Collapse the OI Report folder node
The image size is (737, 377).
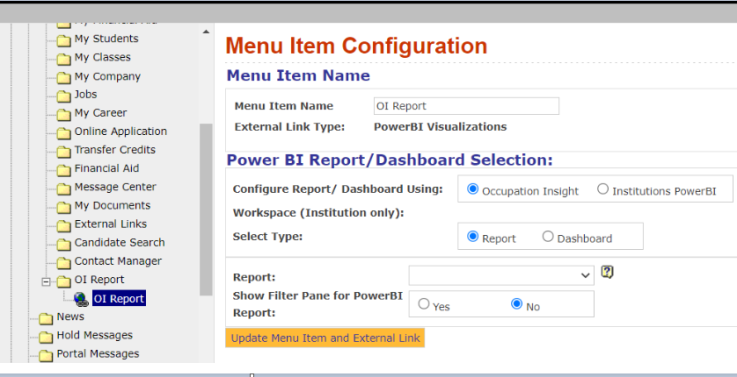point(46,282)
